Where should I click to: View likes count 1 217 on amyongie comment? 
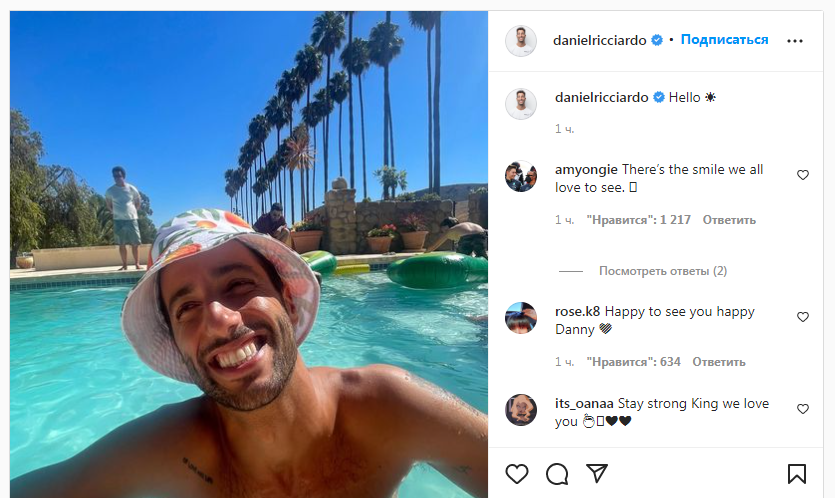coord(638,220)
